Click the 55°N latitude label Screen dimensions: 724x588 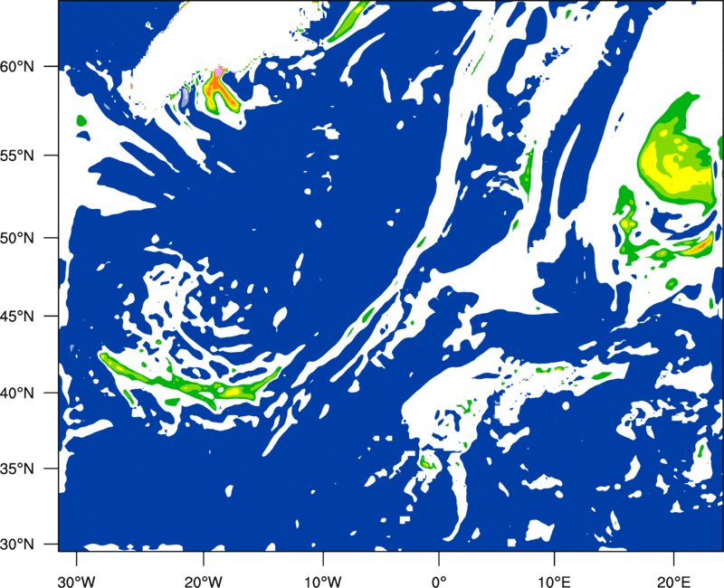[17, 156]
